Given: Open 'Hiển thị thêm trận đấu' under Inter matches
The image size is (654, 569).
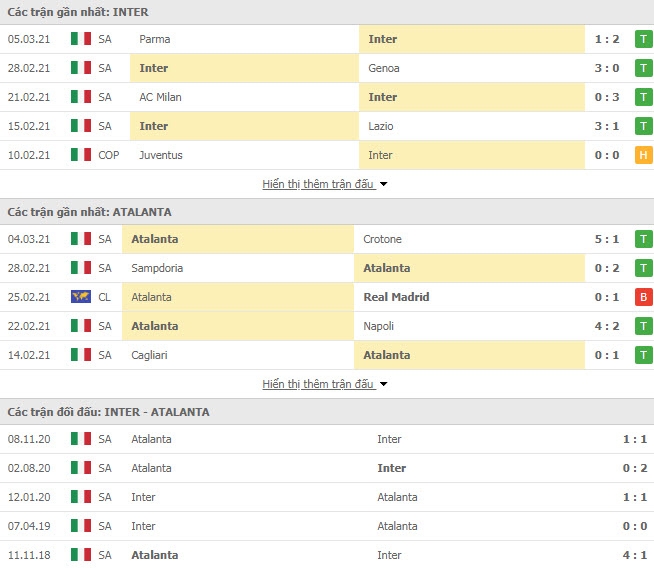Looking at the screenshot, I should coord(318,184).
